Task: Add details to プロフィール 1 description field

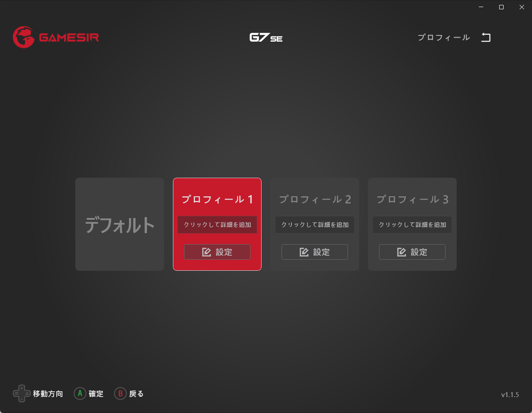Action: click(x=217, y=225)
